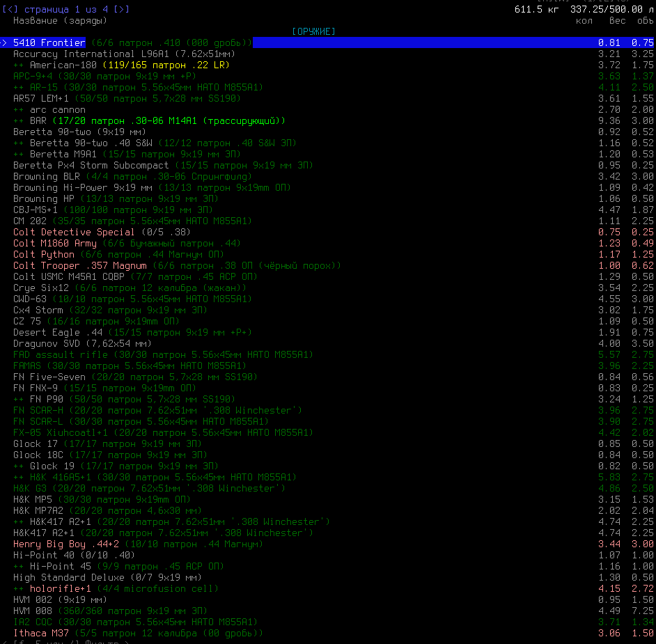Screen dimensions: 656x644
Task: Select Dragunov SVD entry
Action: [328, 344]
